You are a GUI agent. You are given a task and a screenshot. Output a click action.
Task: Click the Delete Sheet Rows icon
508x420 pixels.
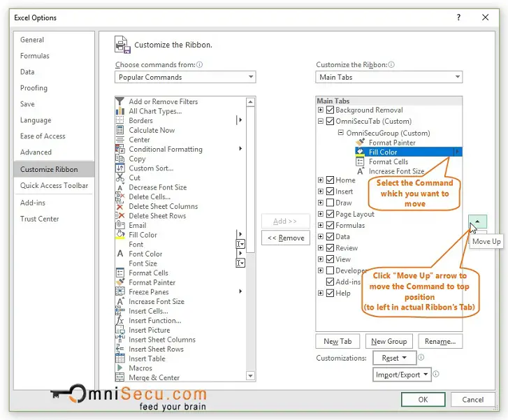pos(120,215)
